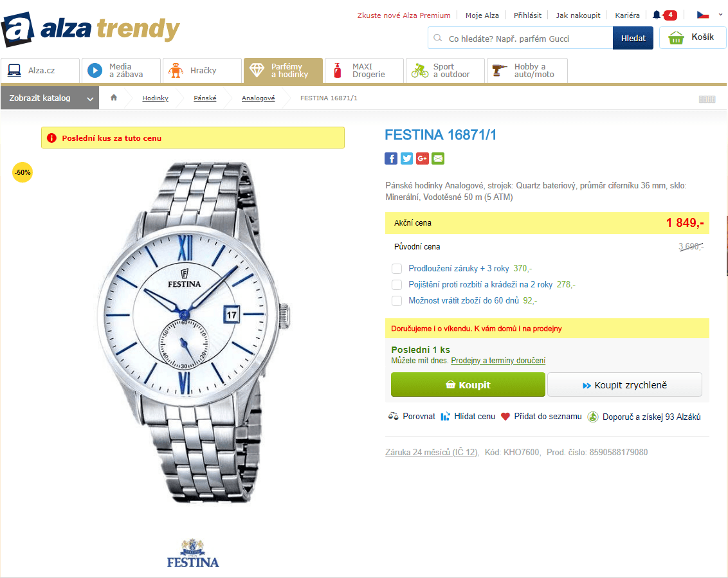Click the Google+ share icon

[x=423, y=158]
